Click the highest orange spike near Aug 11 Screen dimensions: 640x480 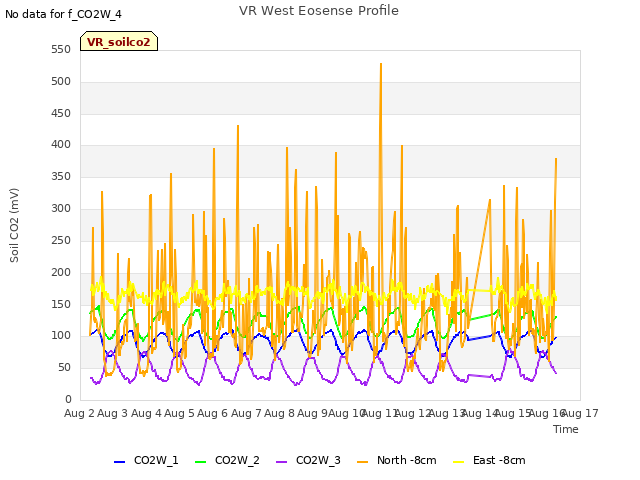381,64
